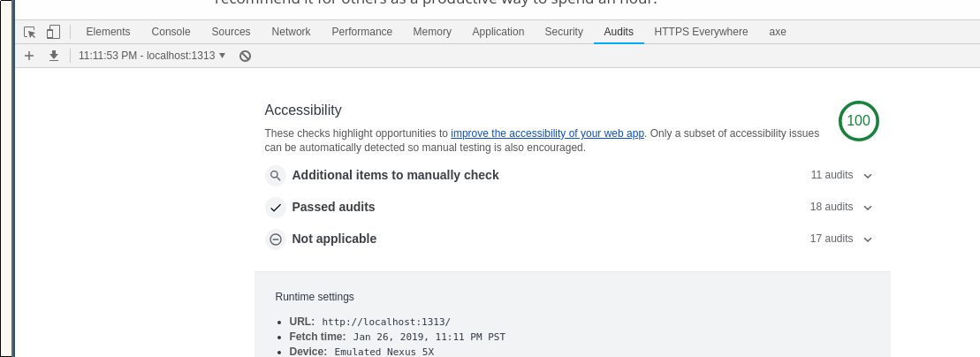Click the 100 accessibility score gauge
The image size is (980, 357).
click(x=858, y=121)
